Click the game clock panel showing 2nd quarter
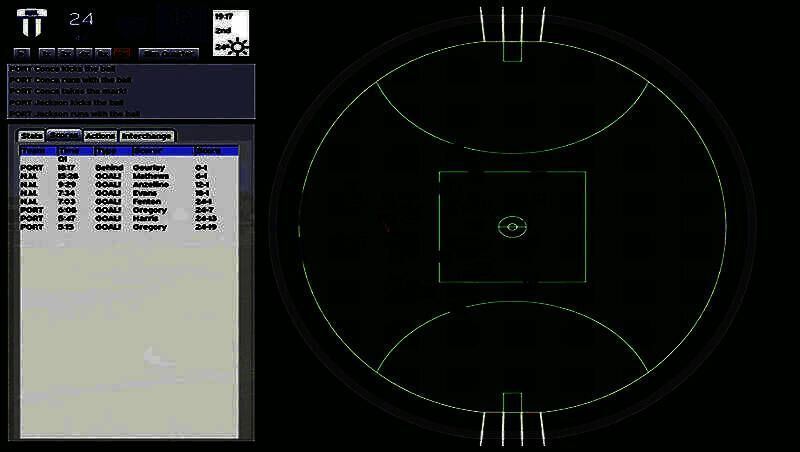This screenshot has width=800, height=452. tap(231, 32)
